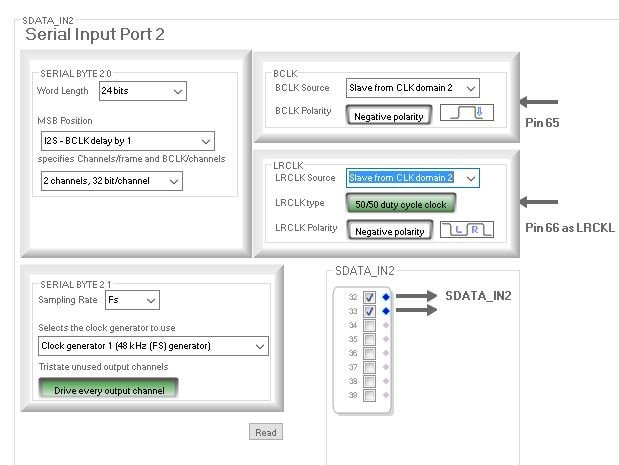Click the faded diamond next to channel 39

point(386,395)
